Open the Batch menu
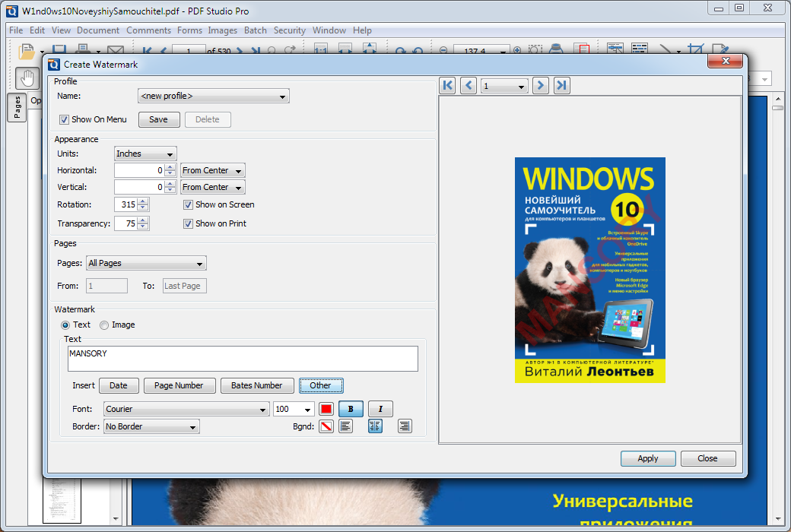 tap(256, 30)
